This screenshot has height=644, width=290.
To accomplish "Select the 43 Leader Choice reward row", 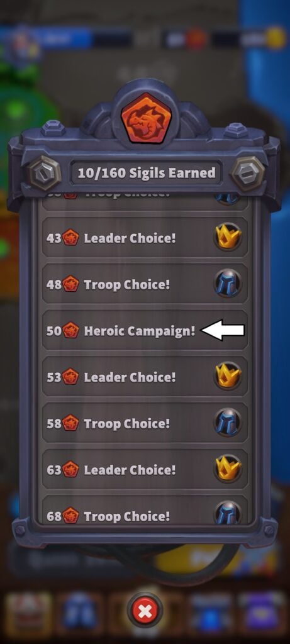I will click(x=145, y=238).
